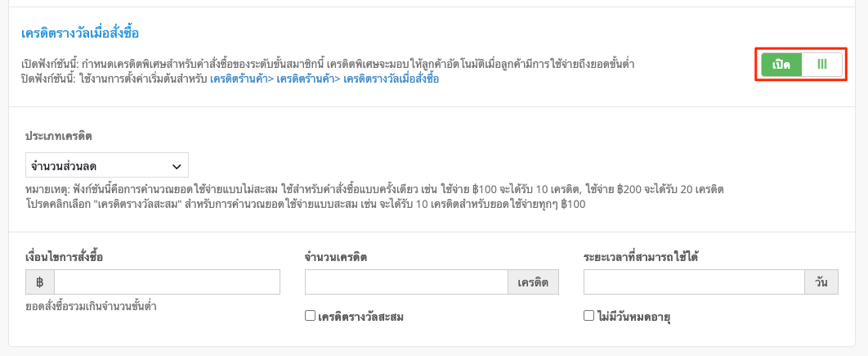
Task: Click the switch handle with three bars
Action: click(822, 65)
